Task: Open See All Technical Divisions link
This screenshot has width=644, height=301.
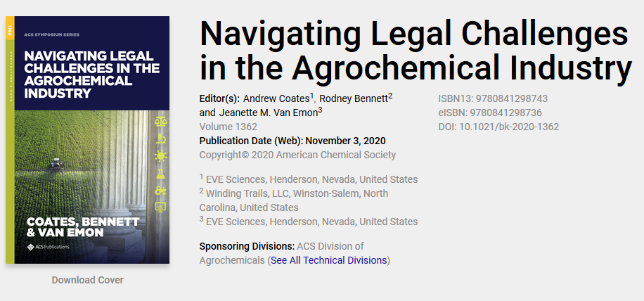Action: pos(328,260)
